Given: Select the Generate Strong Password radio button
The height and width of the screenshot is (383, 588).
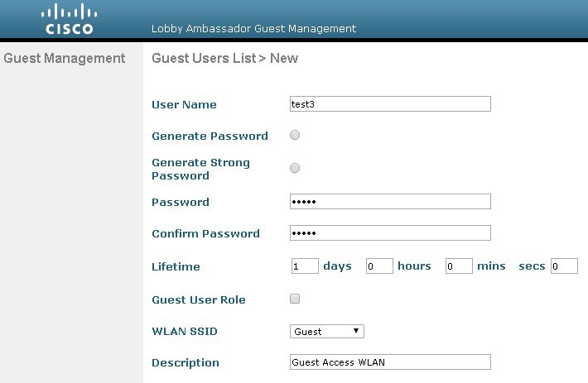Looking at the screenshot, I should click(295, 168).
